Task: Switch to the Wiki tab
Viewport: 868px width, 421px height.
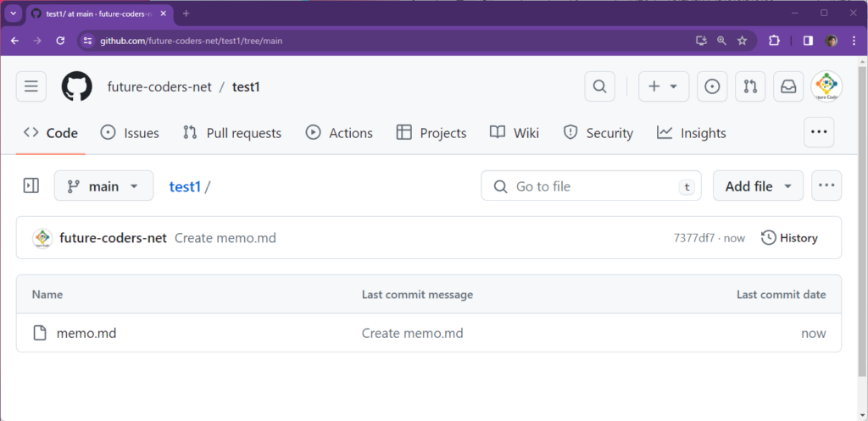Action: click(515, 133)
